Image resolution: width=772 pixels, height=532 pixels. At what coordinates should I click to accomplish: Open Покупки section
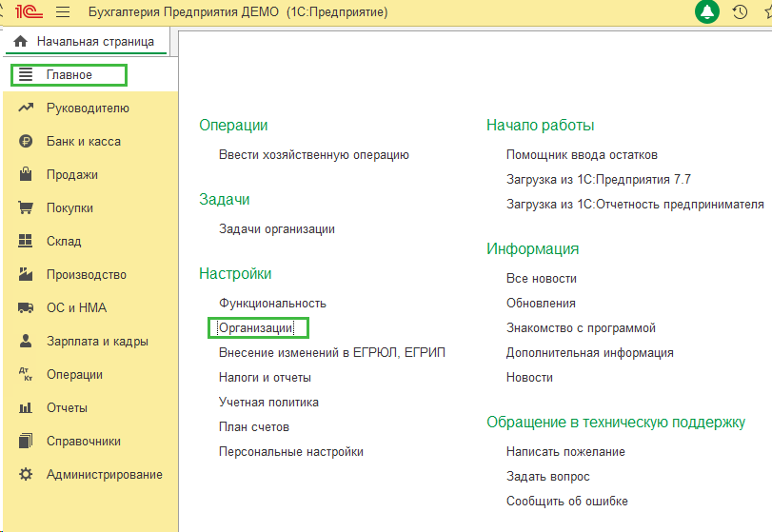coord(90,207)
